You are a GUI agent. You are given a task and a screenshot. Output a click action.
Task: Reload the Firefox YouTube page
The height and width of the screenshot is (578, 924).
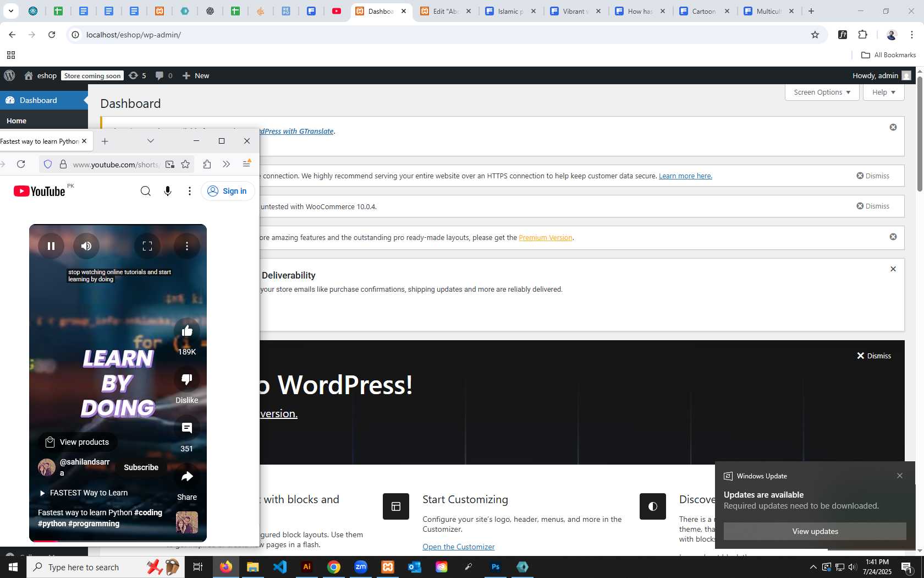(x=21, y=164)
